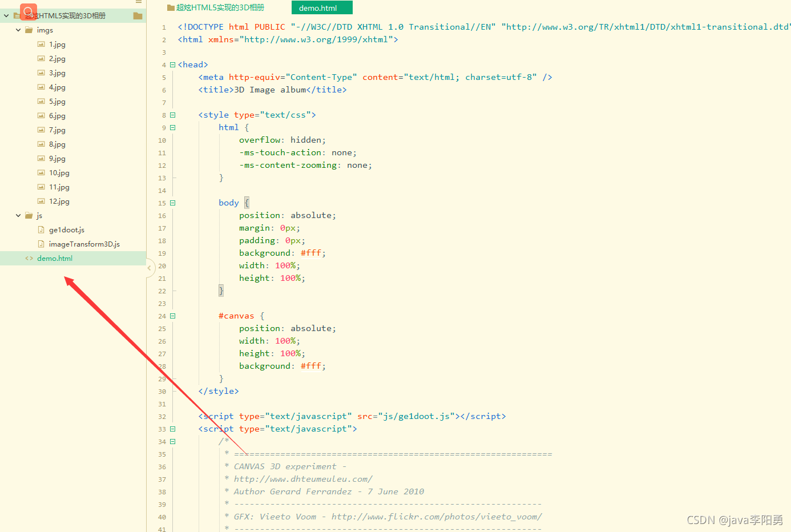
Task: Collapse the js folder with its chevron
Action: pyautogui.click(x=18, y=215)
